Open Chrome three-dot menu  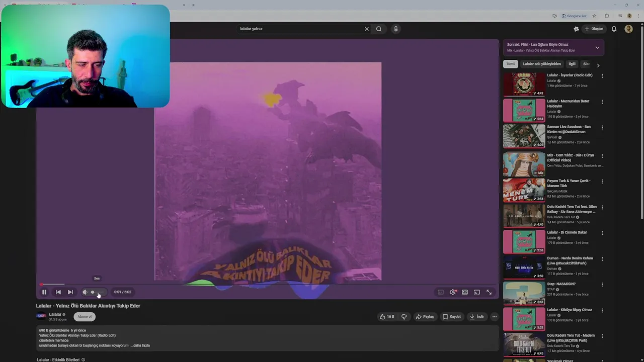point(637,16)
